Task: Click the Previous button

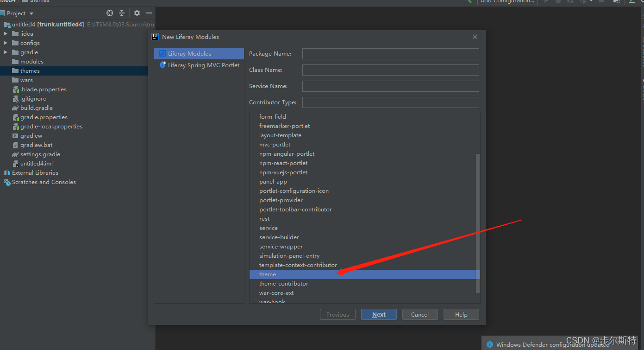Action: coord(338,314)
